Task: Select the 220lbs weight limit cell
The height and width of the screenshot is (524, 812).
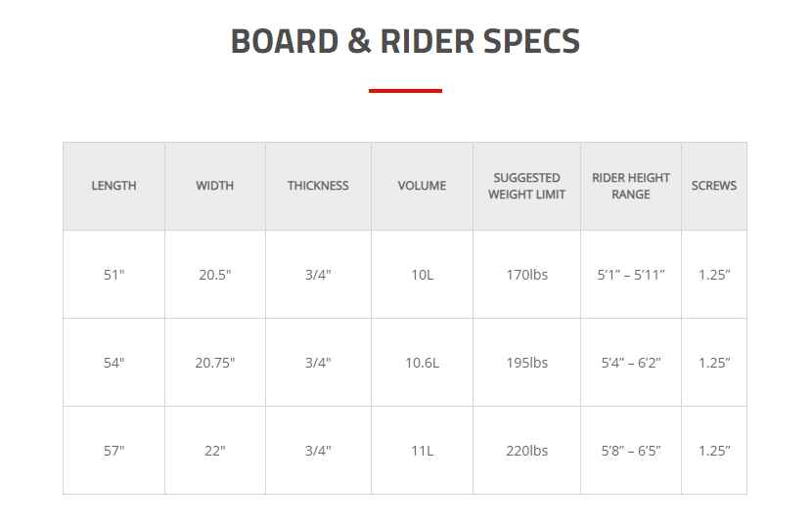Action: click(x=526, y=451)
